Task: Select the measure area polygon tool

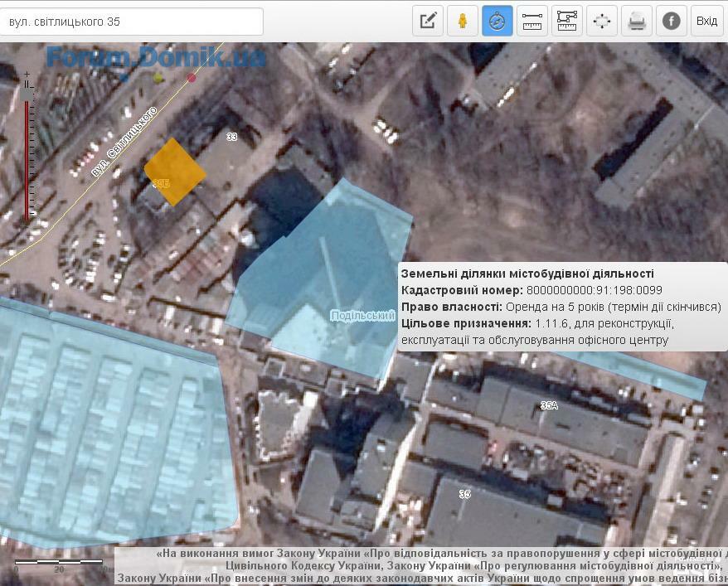Action: (x=567, y=21)
